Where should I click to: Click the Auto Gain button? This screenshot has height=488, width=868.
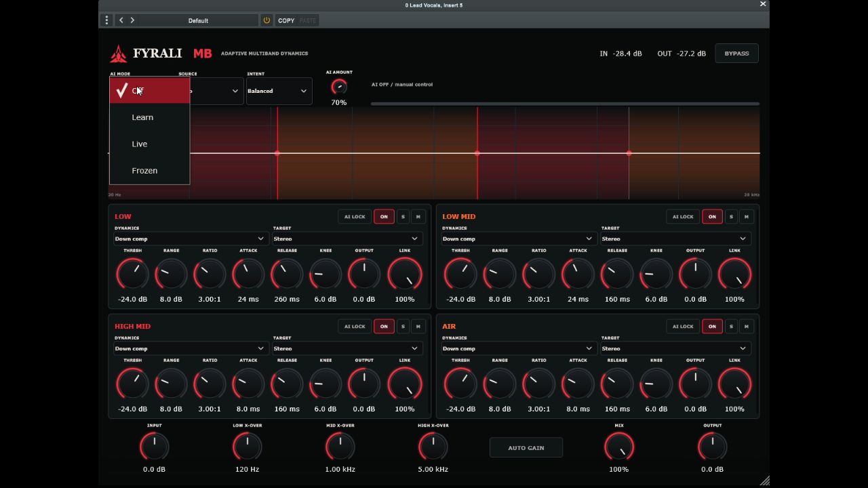pos(526,448)
